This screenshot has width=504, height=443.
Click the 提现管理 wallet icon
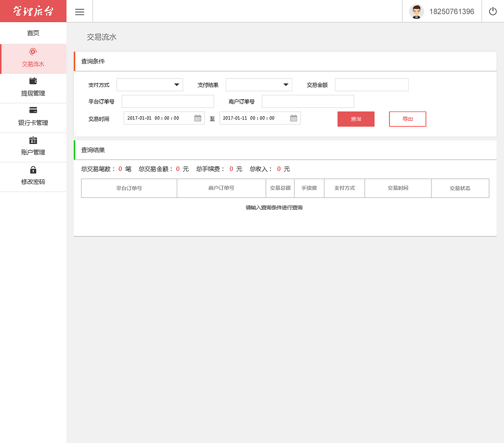click(x=33, y=81)
